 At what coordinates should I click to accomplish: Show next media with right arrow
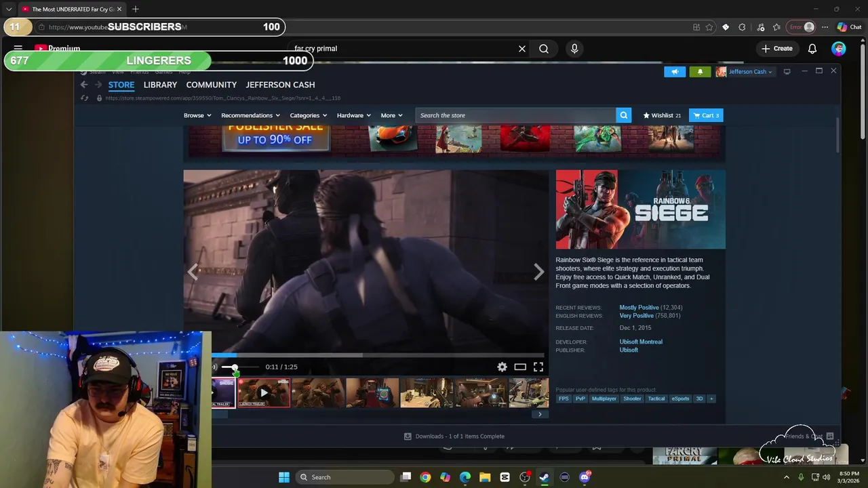click(538, 272)
